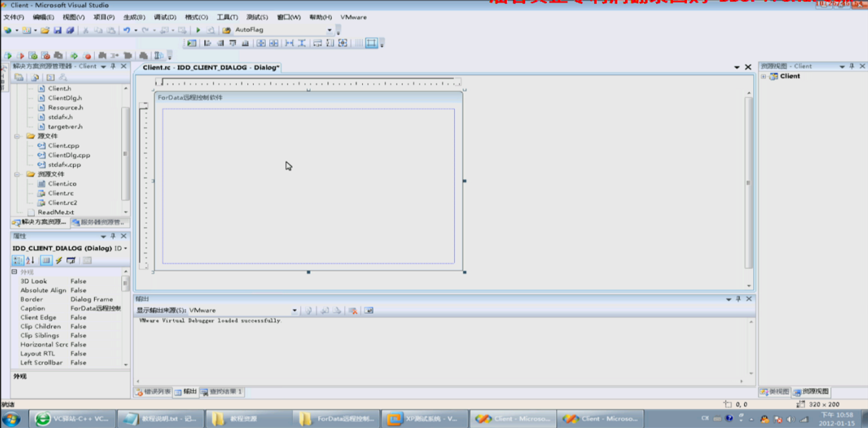The width and height of the screenshot is (868, 428).
Task: Click the Align Tops icon
Action: 232,43
